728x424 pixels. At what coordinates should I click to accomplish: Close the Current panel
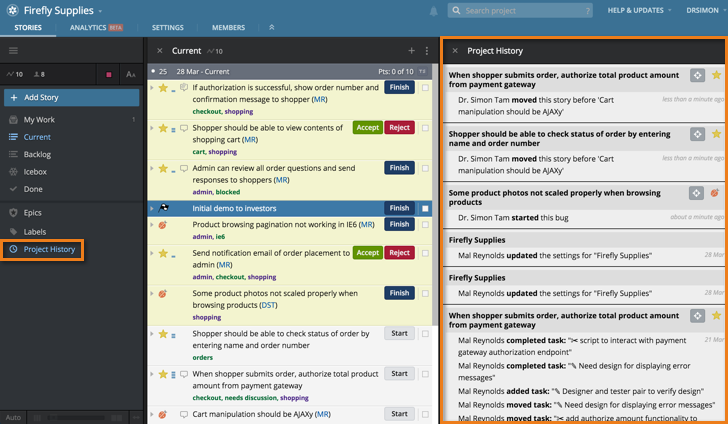[159, 51]
